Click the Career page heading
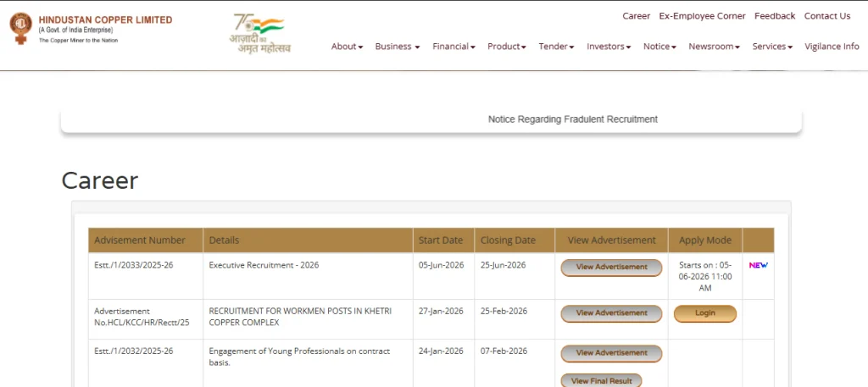The image size is (868, 387). pos(100,180)
